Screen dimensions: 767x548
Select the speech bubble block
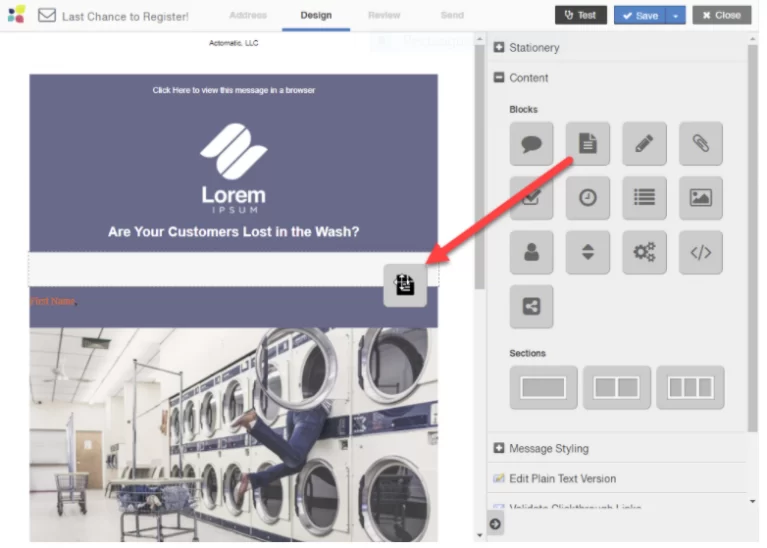pos(531,144)
